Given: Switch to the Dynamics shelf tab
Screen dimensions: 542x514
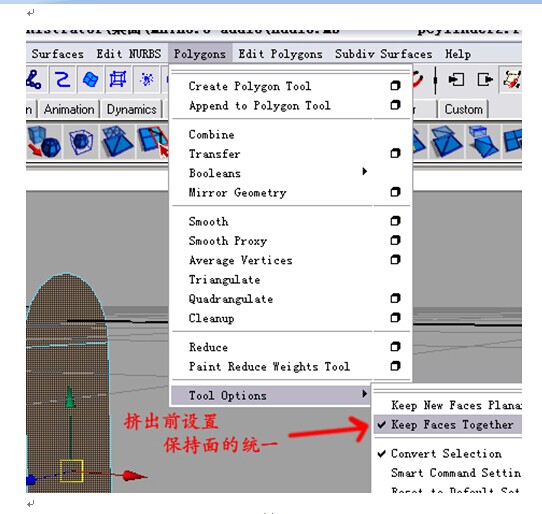Looking at the screenshot, I should point(131,110).
